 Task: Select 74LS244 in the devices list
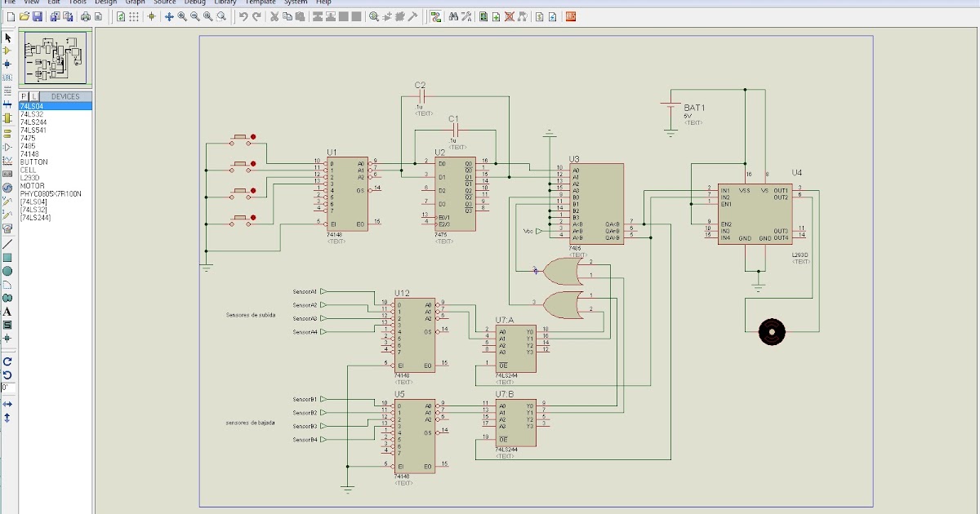[x=33, y=122]
